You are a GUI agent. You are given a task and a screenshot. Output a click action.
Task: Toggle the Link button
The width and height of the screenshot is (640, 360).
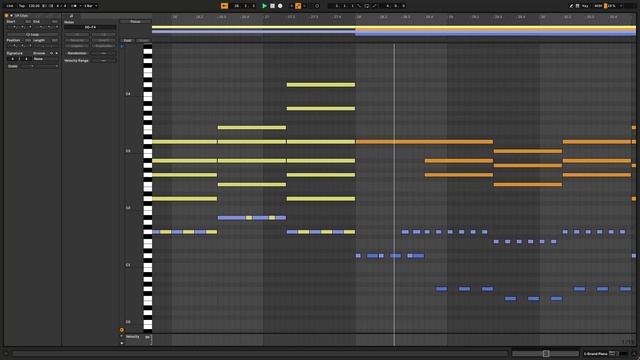click(x=10, y=6)
